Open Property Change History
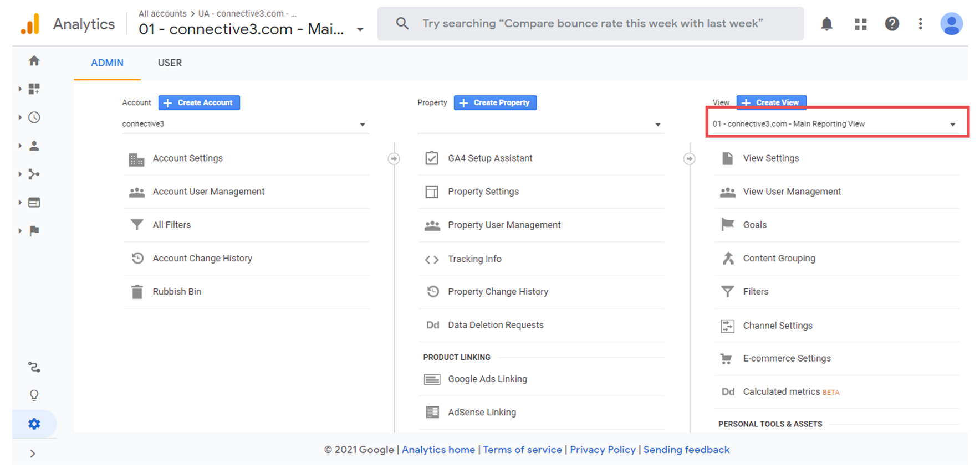This screenshot has width=980, height=474. click(x=542, y=292)
